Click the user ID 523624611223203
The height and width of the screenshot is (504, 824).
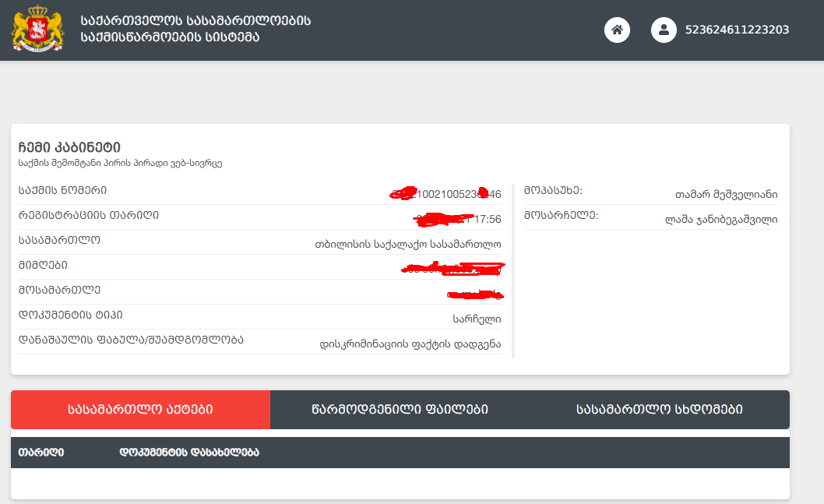pos(737,30)
